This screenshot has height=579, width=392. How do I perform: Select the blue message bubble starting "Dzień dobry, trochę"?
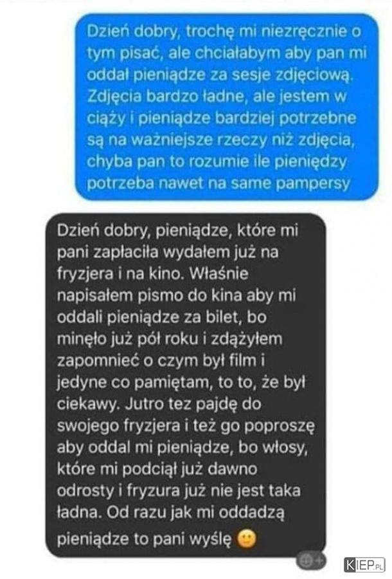227,106
